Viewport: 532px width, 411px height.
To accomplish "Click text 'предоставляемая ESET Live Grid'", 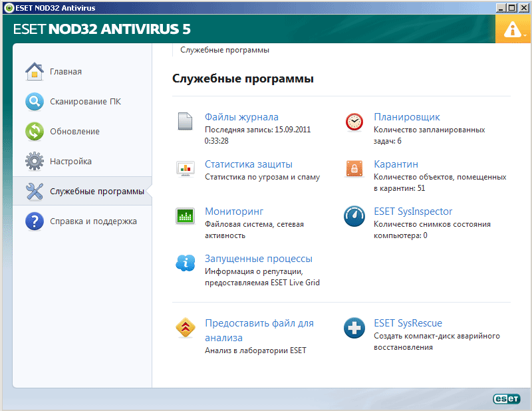I will click(262, 283).
